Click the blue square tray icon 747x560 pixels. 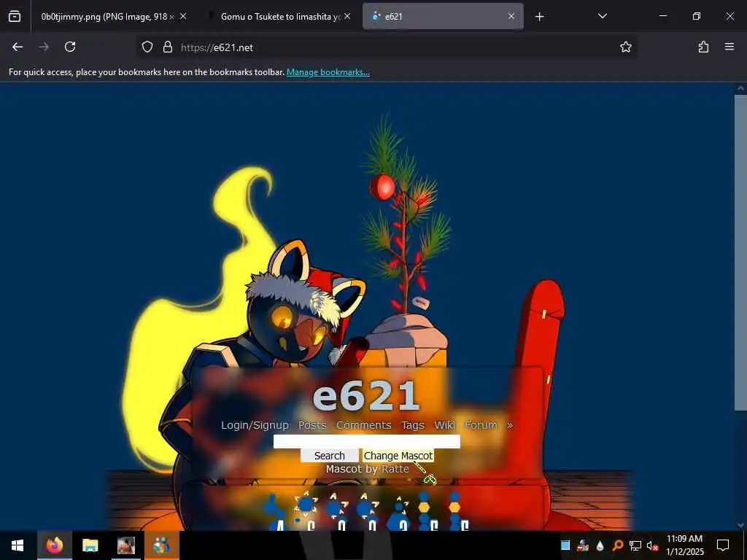[565, 545]
